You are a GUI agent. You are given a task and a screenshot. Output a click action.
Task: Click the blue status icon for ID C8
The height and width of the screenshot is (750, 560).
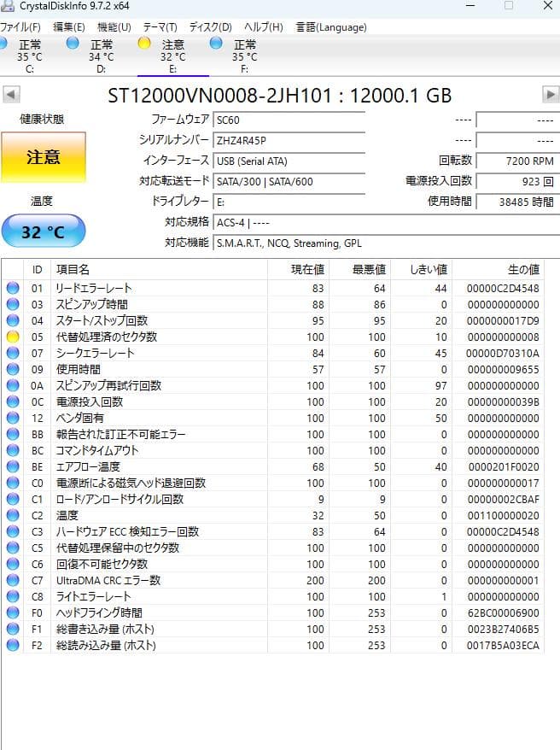(x=13, y=597)
